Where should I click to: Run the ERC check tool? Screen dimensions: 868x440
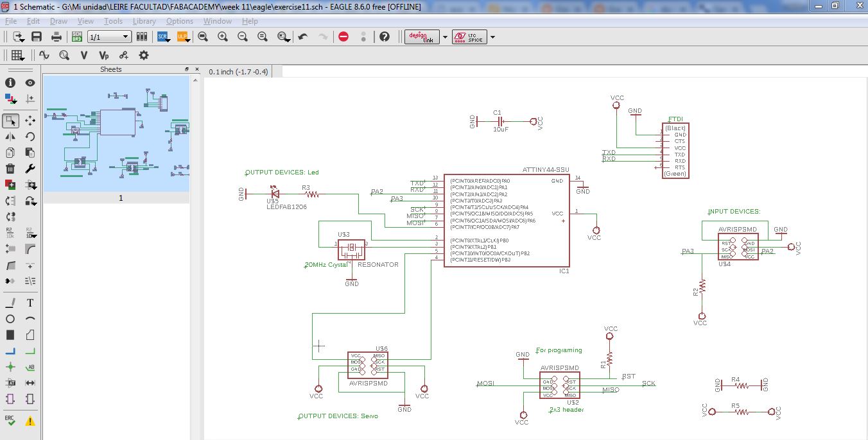[x=10, y=421]
